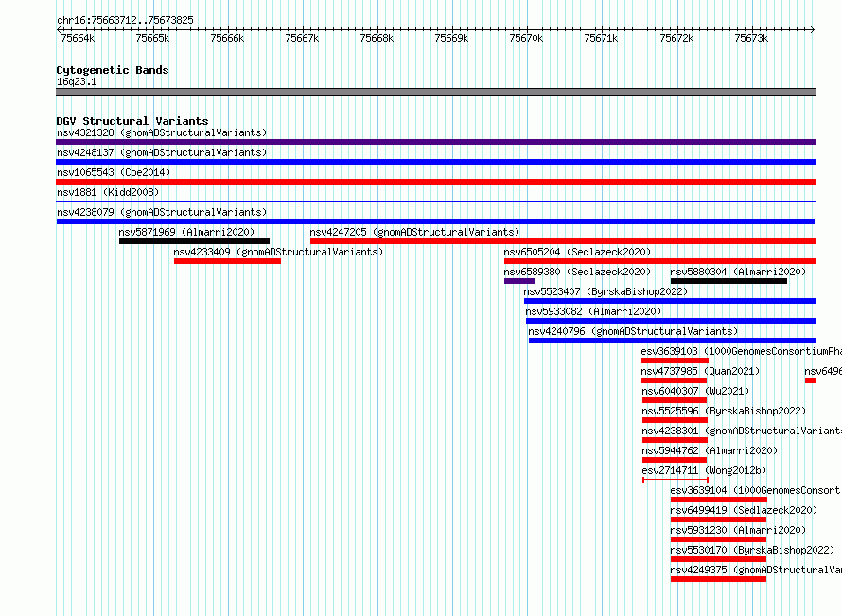Select the nsv4248137 blue variant bar
Viewport: 842px width, 616px height.
point(435,162)
